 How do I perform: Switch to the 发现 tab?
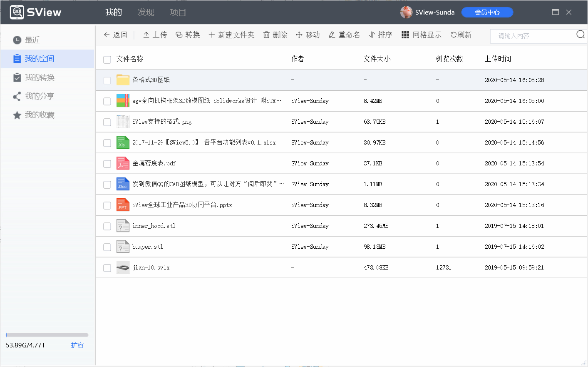coord(145,12)
